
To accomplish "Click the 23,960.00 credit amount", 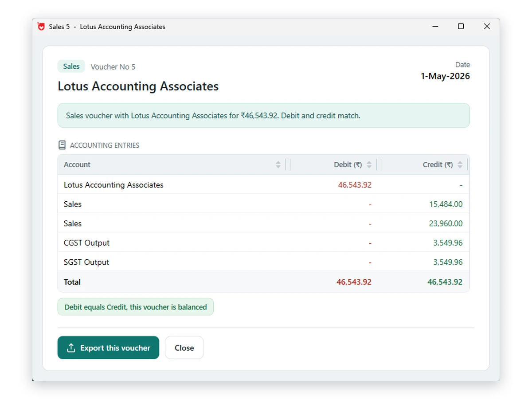I will point(446,223).
